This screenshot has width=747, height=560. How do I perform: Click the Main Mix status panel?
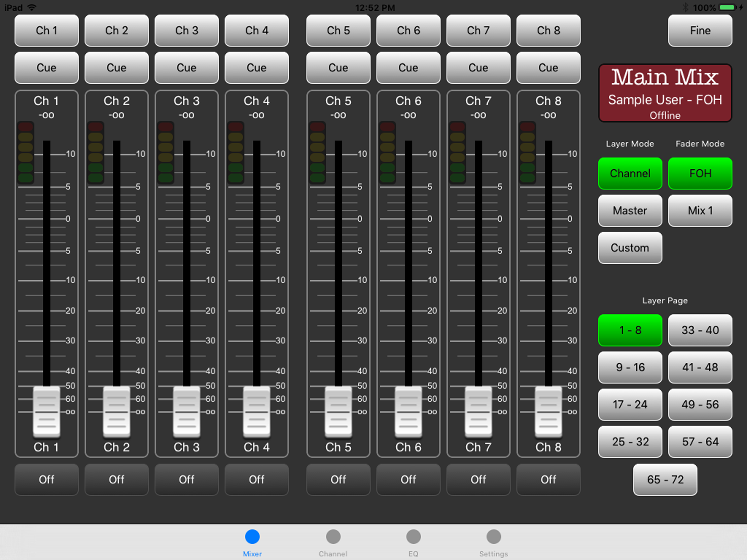[665, 93]
